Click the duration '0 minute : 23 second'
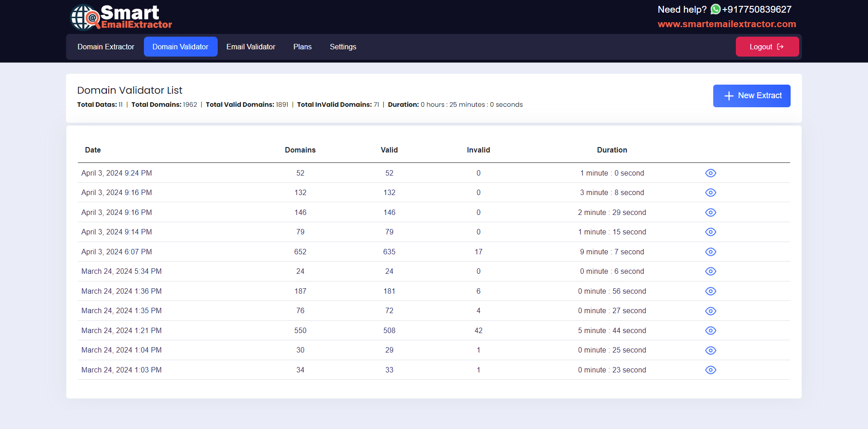The image size is (868, 429). pos(612,370)
